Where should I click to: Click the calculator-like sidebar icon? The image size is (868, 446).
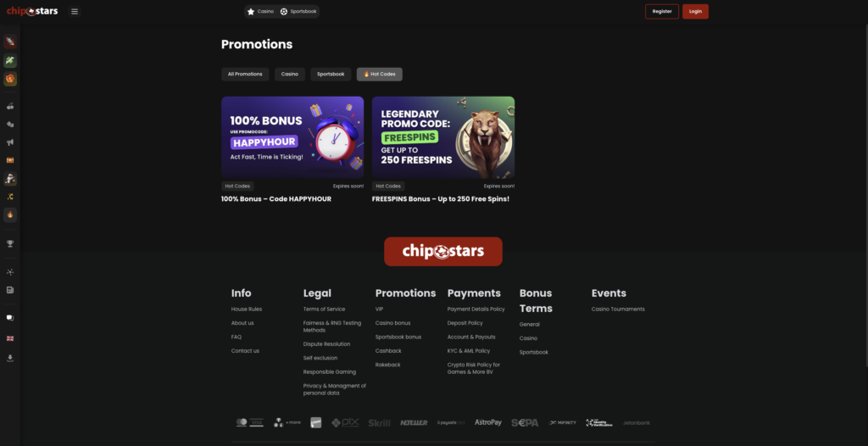click(x=10, y=290)
